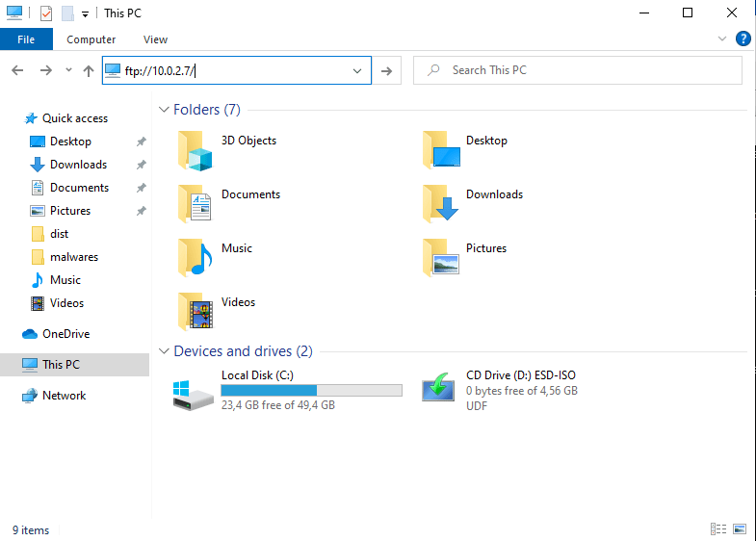Switch to large icons view

(x=740, y=529)
